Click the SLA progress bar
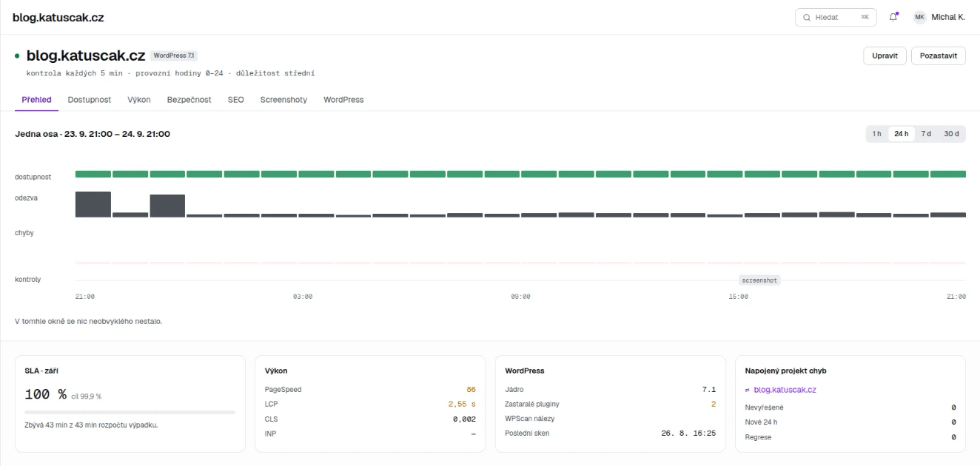This screenshot has width=980, height=466. [x=130, y=412]
